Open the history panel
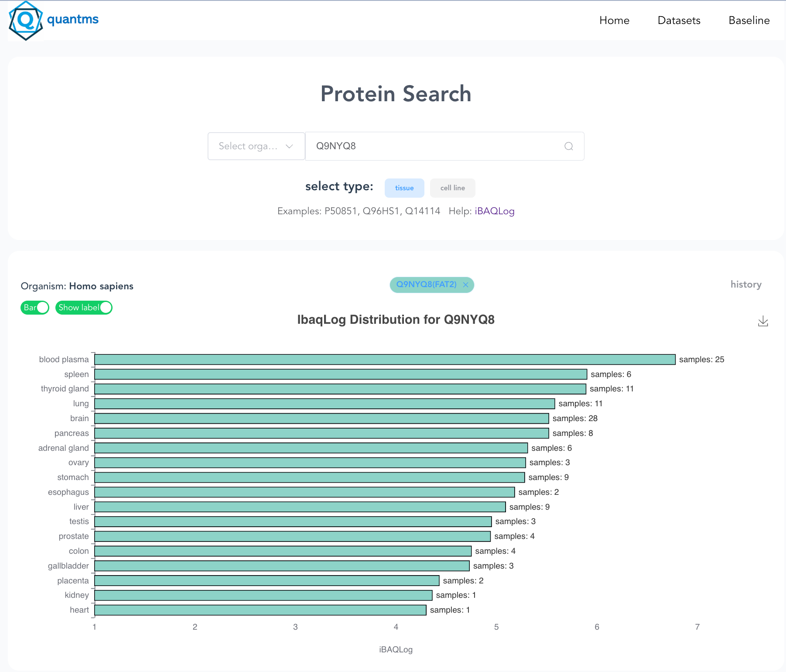 745,285
